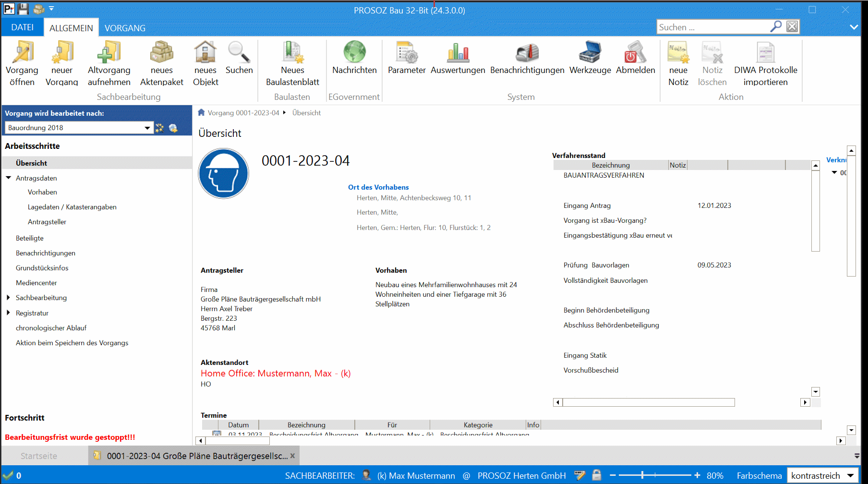
Task: Expand the Sachbearbeitung tree node
Action: 8,298
